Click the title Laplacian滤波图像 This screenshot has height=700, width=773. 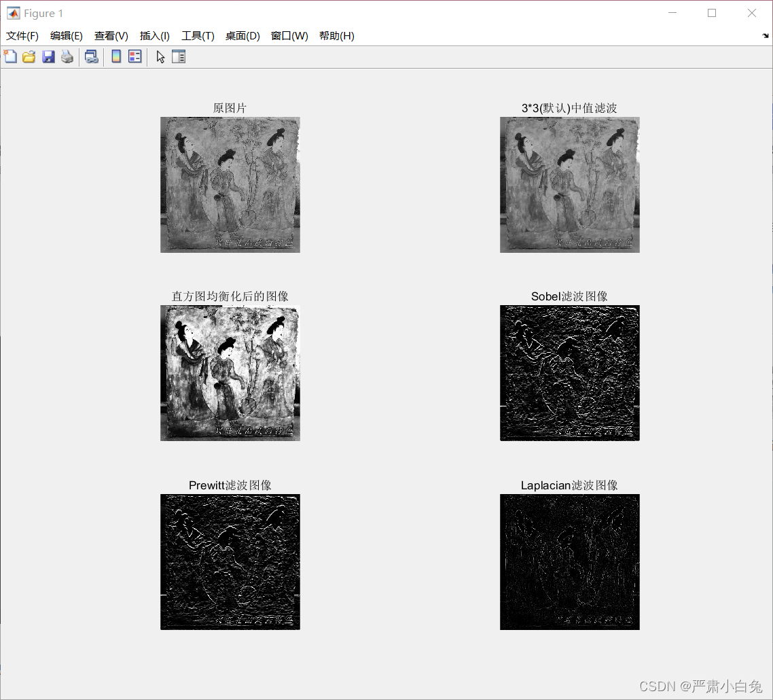pyautogui.click(x=569, y=485)
